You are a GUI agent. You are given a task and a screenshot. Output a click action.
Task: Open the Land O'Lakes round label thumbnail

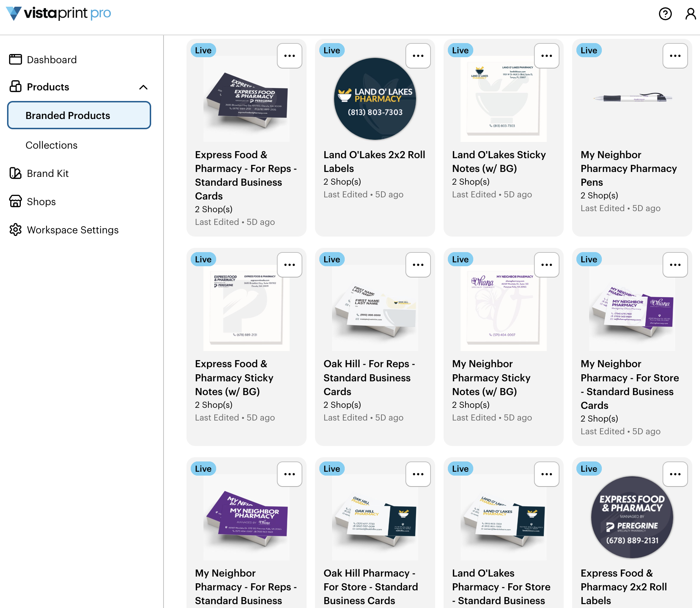pos(375,99)
